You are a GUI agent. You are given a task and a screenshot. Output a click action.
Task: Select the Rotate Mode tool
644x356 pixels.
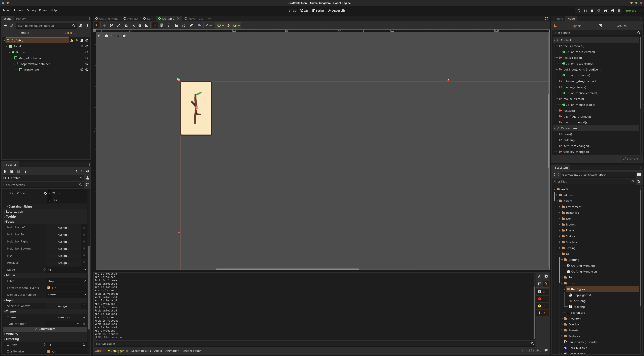(x=112, y=25)
